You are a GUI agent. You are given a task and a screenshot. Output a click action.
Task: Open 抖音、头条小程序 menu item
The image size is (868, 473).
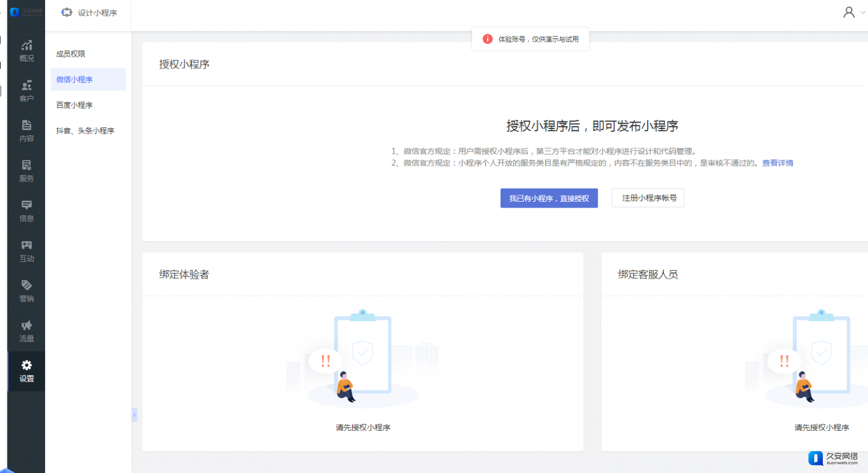click(x=85, y=131)
